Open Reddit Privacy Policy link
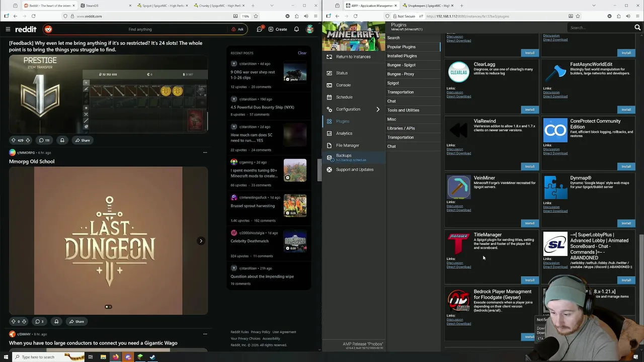 pyautogui.click(x=261, y=332)
